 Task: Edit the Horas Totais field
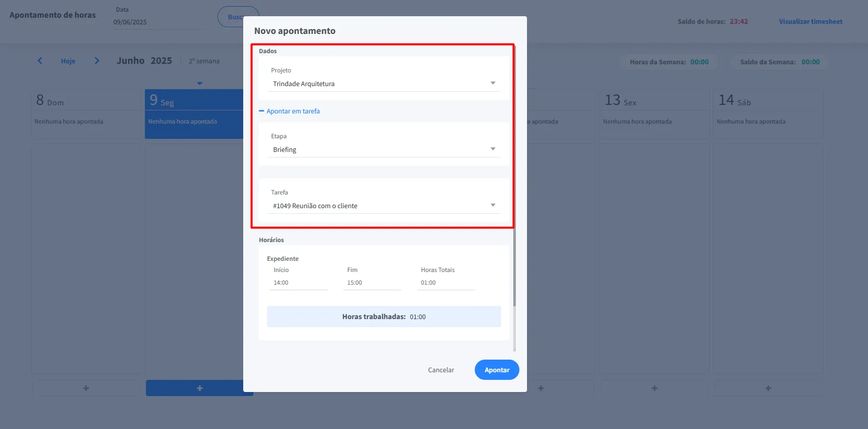(446, 283)
